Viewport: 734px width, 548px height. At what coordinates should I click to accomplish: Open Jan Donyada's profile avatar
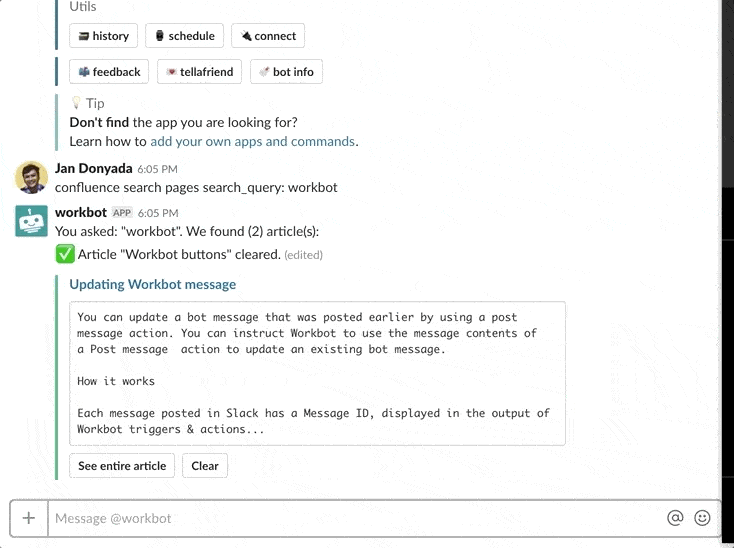point(31,177)
